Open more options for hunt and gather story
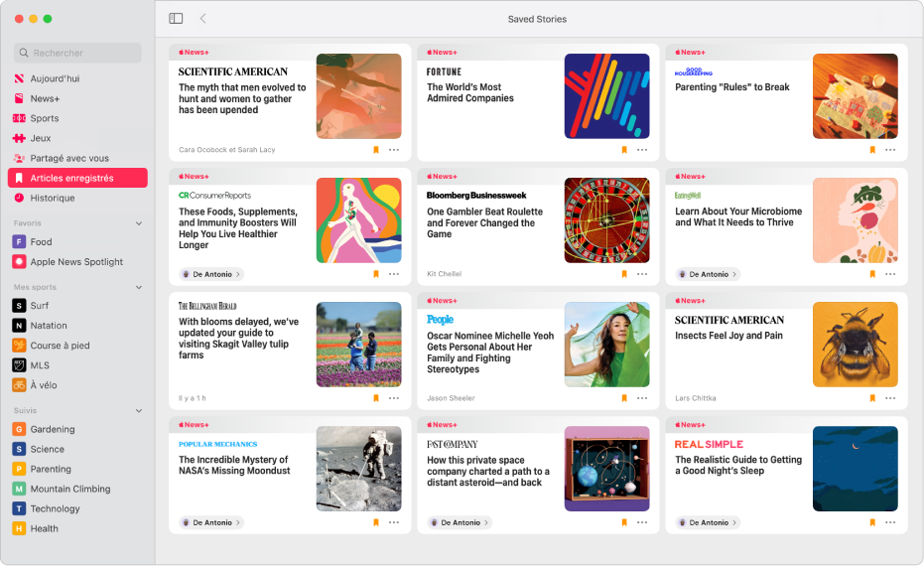Screen dimensions: 924x568 [x=394, y=150]
